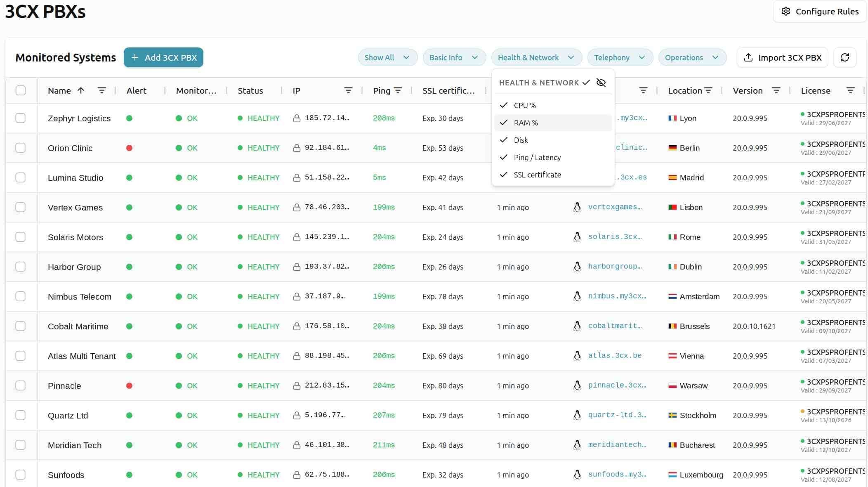Check the Nimbus Telecom row checkbox

coord(20,296)
